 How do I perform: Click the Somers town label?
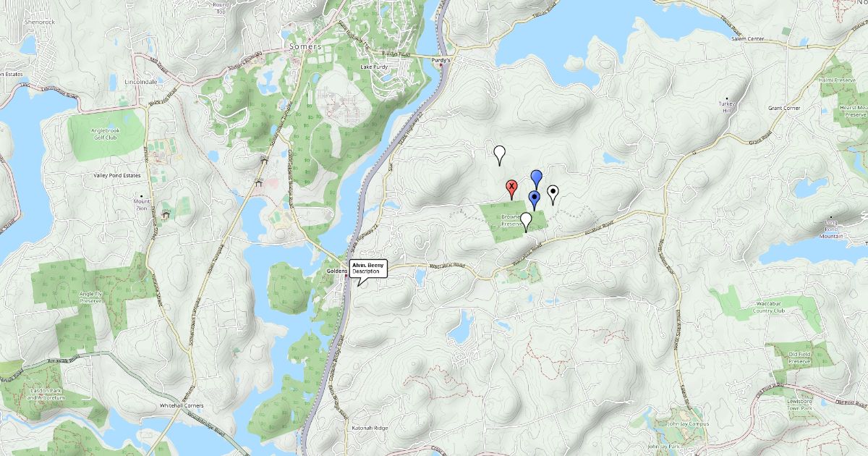(305, 45)
